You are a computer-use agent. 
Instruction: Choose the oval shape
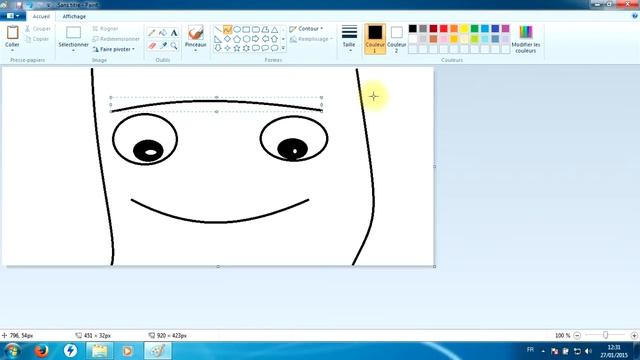pos(237,29)
